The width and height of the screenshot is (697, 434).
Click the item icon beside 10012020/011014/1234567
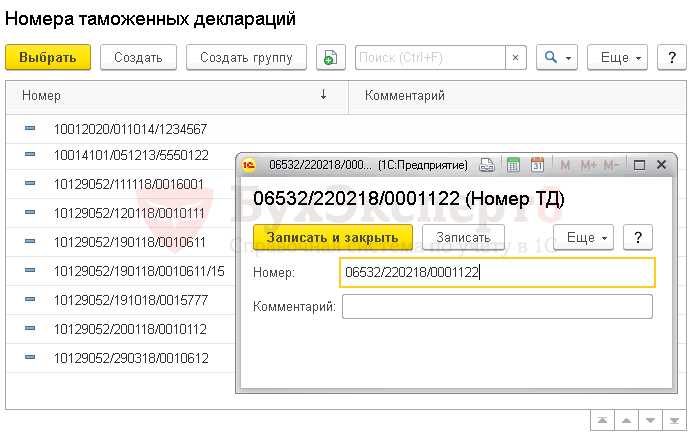click(x=30, y=128)
